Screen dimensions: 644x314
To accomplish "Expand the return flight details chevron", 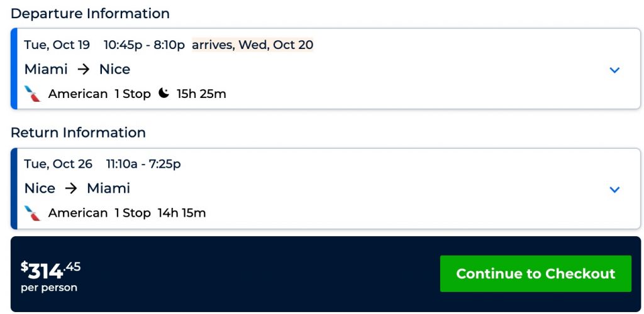I will coord(614,190).
